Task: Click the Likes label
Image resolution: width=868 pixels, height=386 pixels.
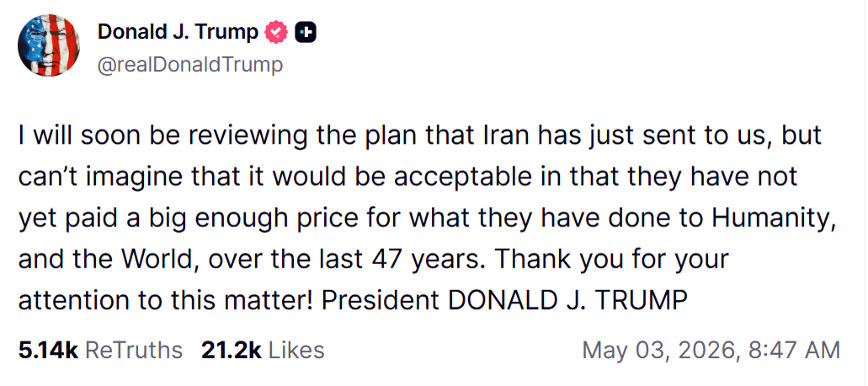Action: pyautogui.click(x=297, y=350)
